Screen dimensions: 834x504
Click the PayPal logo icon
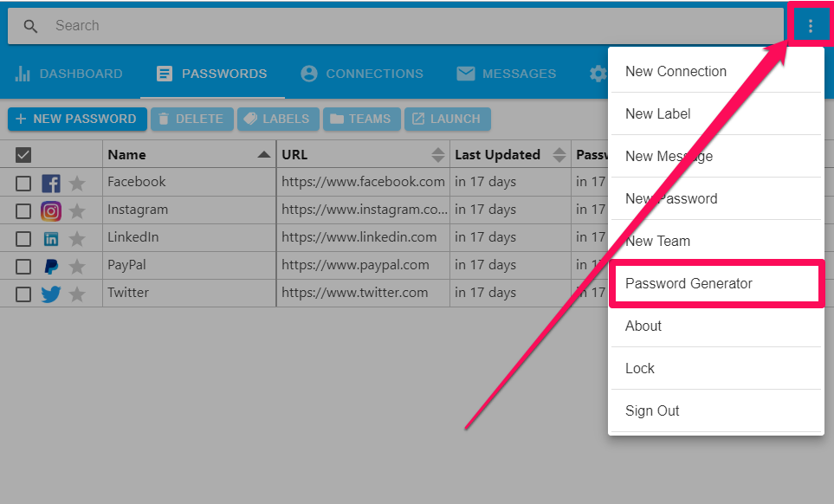click(51, 266)
